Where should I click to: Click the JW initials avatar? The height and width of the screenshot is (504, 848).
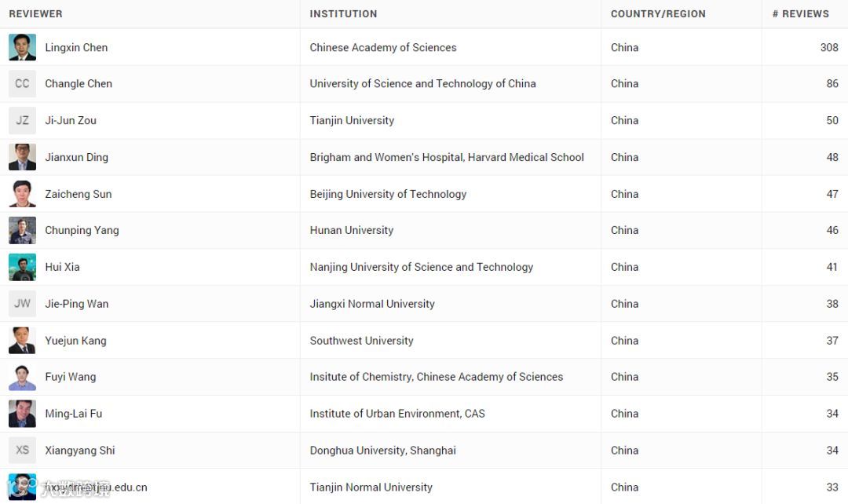(x=22, y=304)
